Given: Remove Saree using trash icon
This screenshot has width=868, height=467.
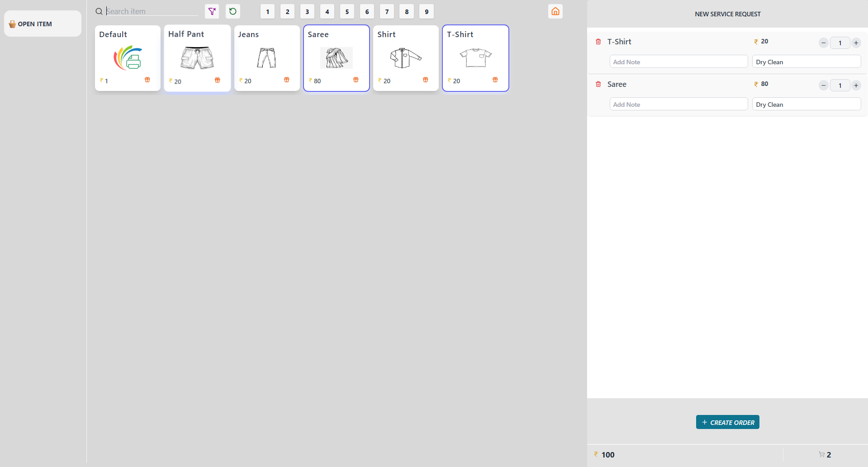Looking at the screenshot, I should click(x=598, y=84).
